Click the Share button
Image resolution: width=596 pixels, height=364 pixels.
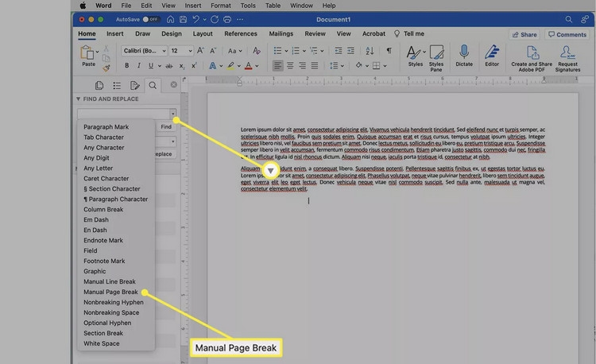pyautogui.click(x=524, y=35)
